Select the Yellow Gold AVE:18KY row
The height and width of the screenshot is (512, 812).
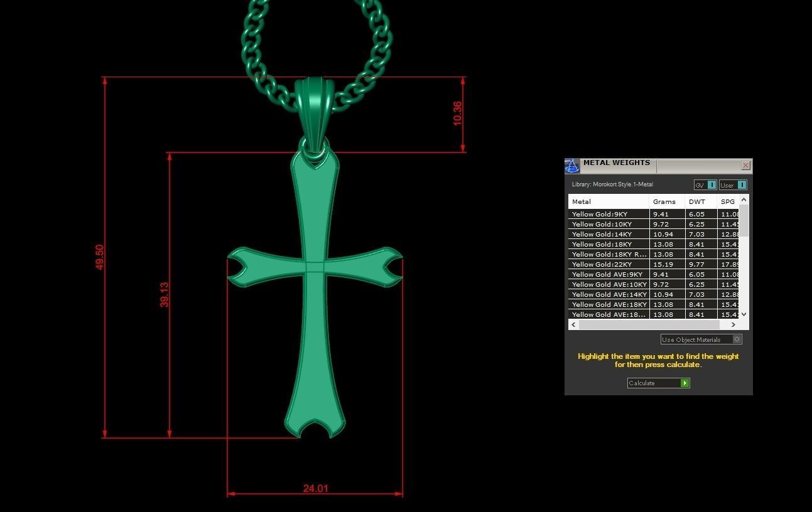click(x=653, y=304)
